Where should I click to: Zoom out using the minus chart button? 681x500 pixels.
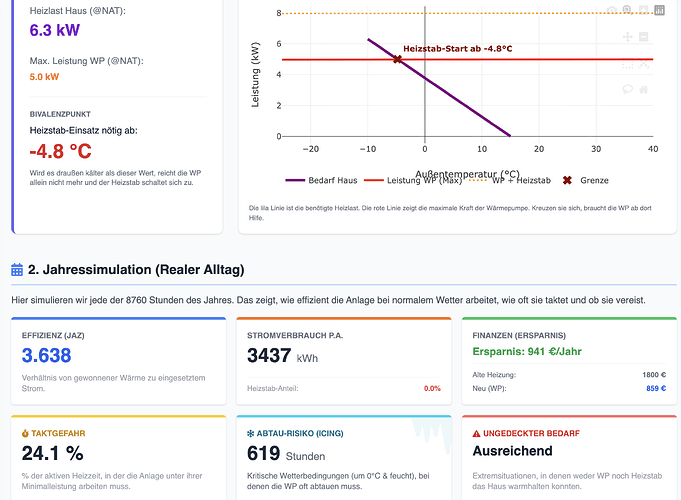coord(643,37)
